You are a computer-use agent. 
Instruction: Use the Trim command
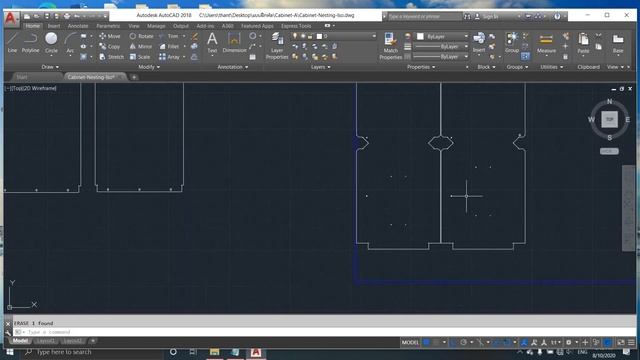(x=169, y=36)
